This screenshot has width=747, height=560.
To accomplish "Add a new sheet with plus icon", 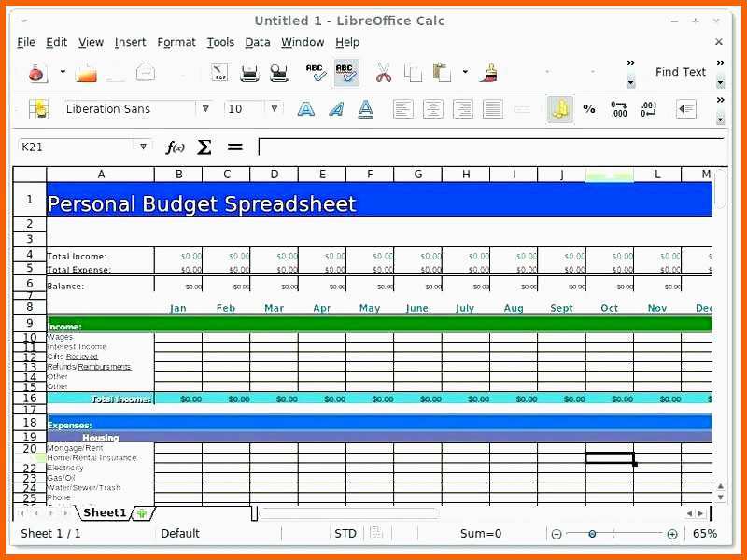I will click(x=142, y=513).
